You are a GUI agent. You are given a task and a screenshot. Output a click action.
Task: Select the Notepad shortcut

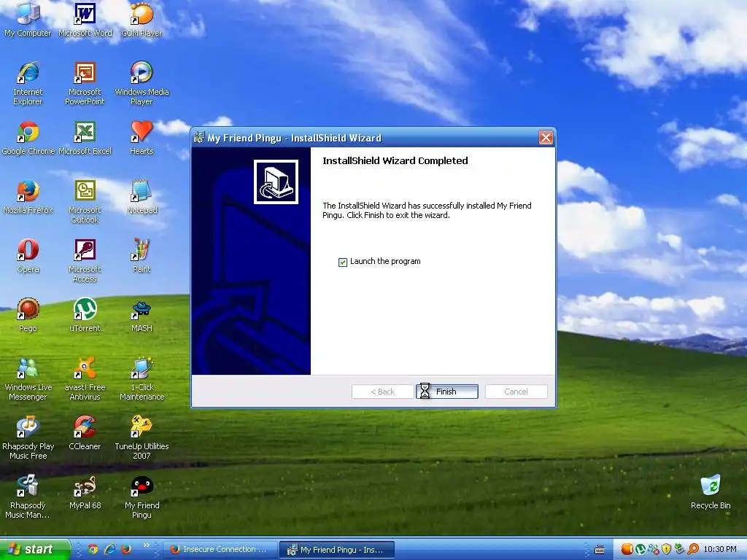click(142, 197)
